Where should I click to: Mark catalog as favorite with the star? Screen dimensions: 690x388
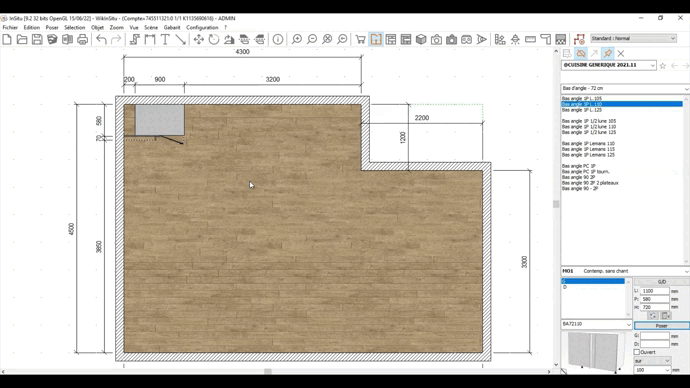tap(663, 66)
